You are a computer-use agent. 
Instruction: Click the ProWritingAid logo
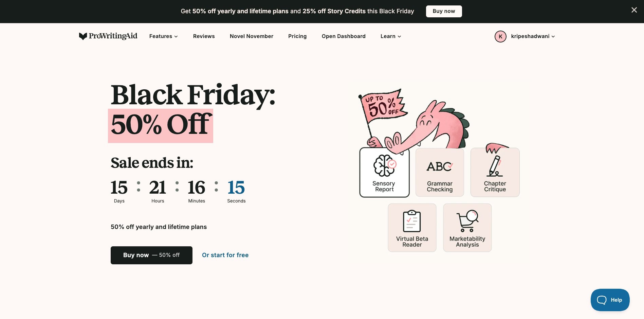108,36
